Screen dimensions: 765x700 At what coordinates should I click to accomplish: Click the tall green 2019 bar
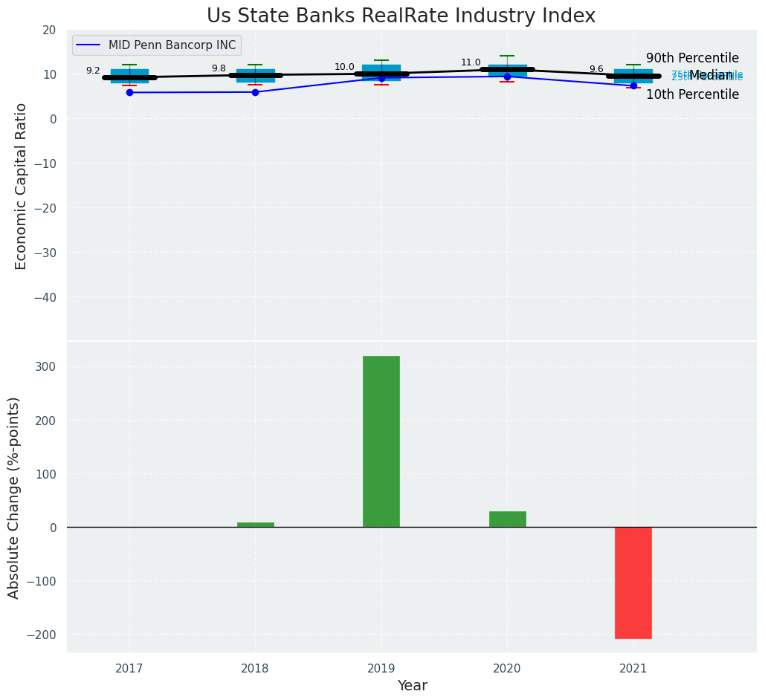pyautogui.click(x=381, y=441)
